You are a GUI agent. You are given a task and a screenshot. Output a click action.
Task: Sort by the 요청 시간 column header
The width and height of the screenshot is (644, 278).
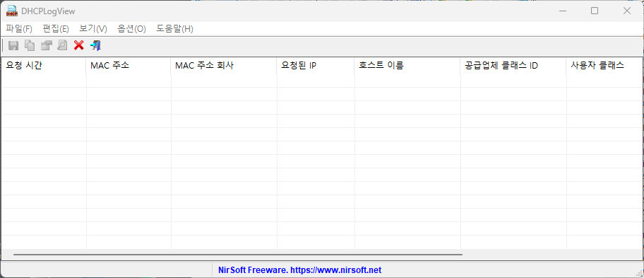(44, 66)
